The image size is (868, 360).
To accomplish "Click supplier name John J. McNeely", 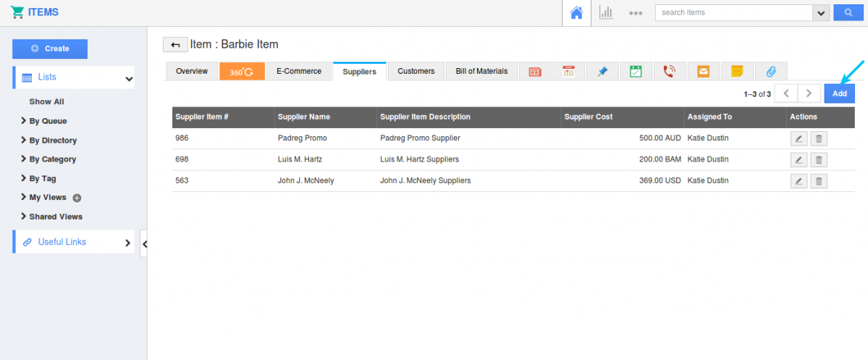I will [x=306, y=180].
